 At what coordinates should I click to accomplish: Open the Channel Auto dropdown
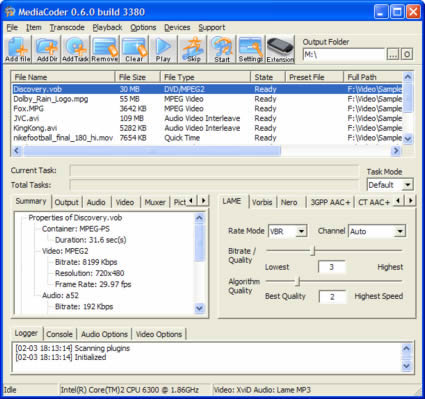tap(377, 231)
